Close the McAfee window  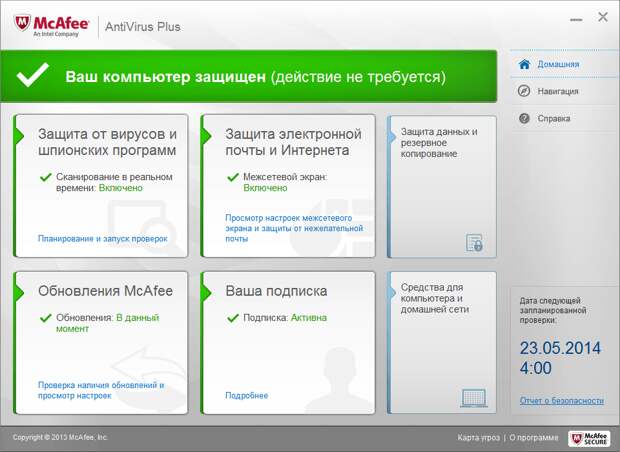[x=603, y=17]
